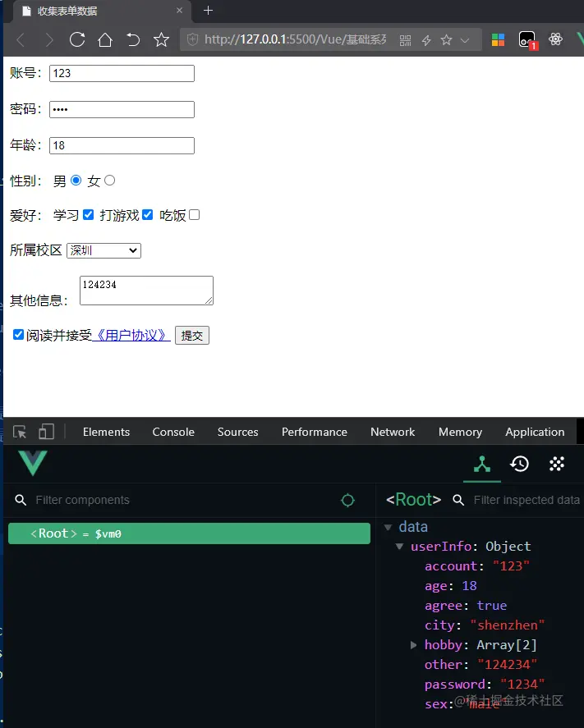The image size is (584, 728).
Task: Close the 收集表单数据 tab
Action: coord(179,10)
